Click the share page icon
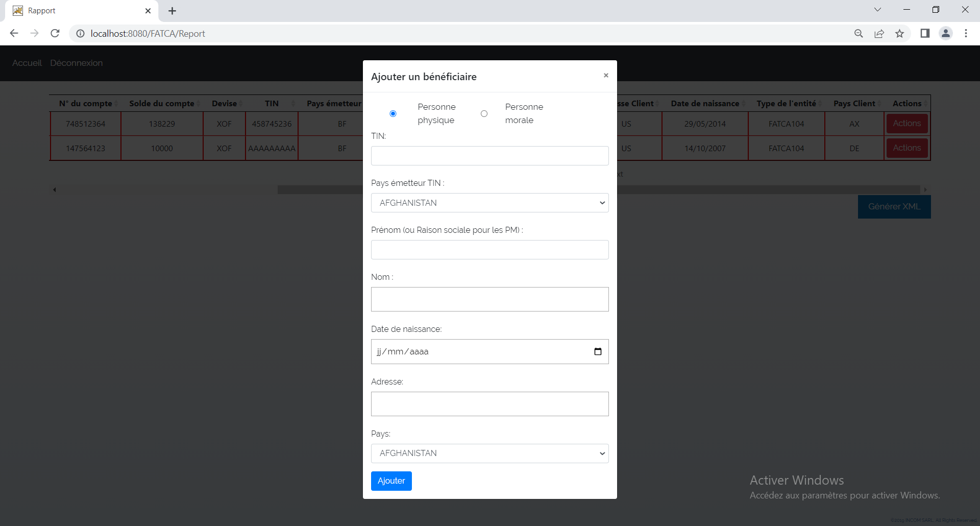This screenshot has height=526, width=980. pos(879,34)
